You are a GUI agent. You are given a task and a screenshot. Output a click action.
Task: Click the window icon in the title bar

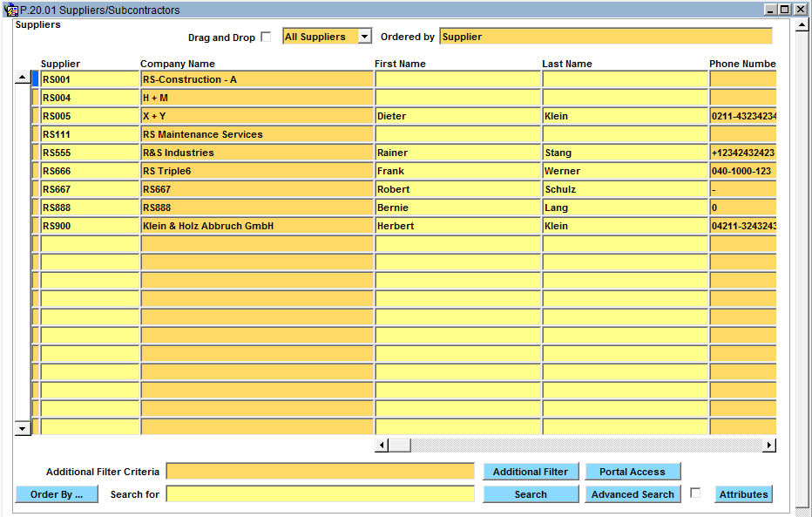[x=10, y=10]
